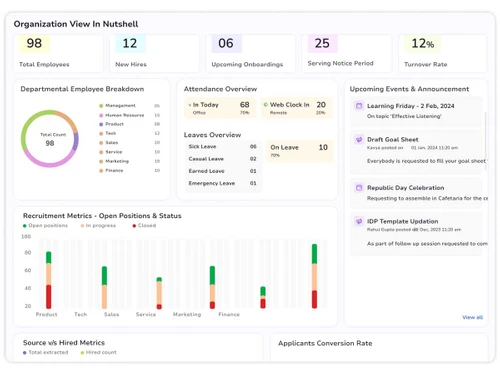The width and height of the screenshot is (500, 375).
Task: Click the Web Clock In 20 tile
Action: 296,108
